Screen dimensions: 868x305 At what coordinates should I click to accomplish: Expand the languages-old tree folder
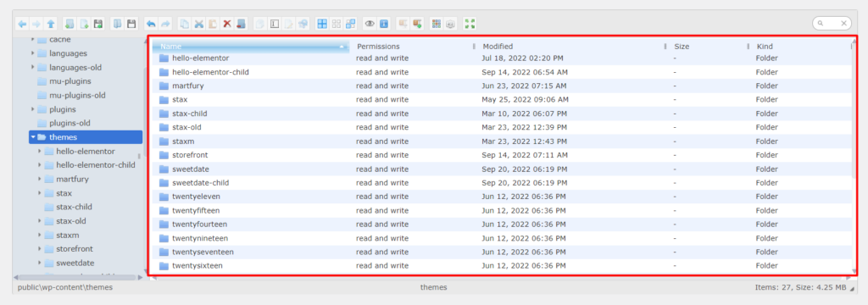click(x=33, y=68)
